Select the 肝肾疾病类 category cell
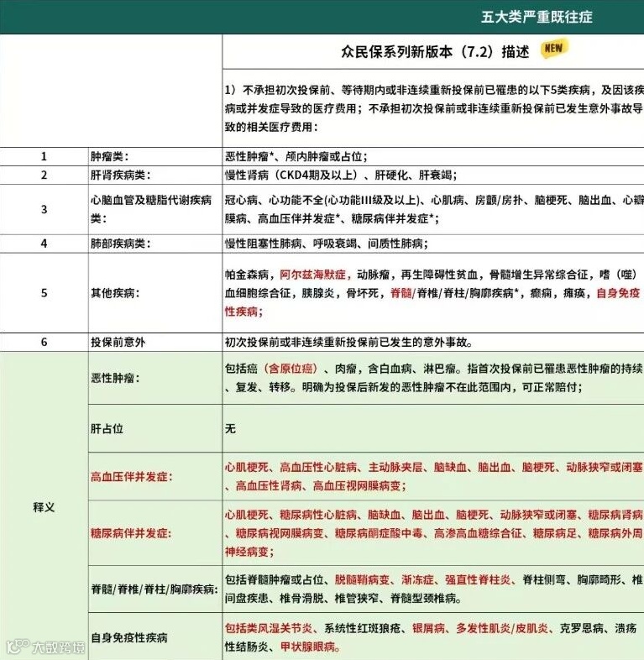The image size is (644, 660). pos(155,175)
